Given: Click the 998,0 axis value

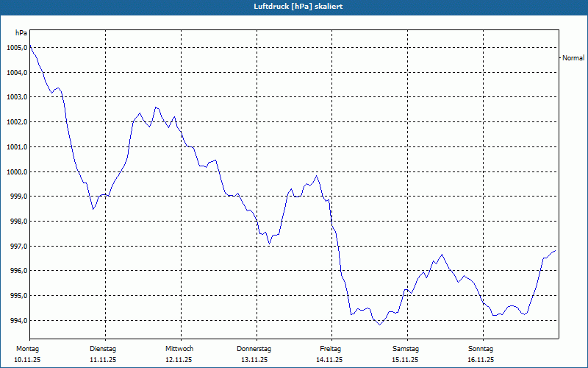Looking at the screenshot, I should coord(18,222).
